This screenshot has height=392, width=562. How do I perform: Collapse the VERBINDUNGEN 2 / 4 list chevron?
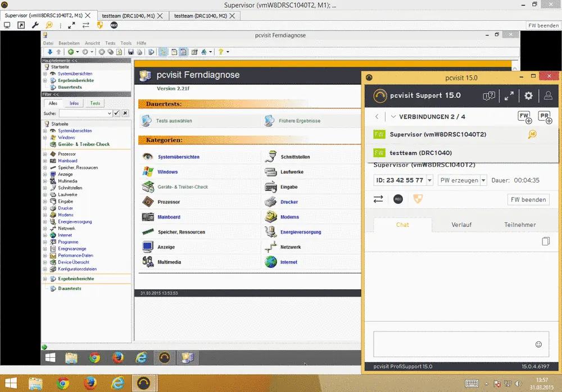pos(393,117)
